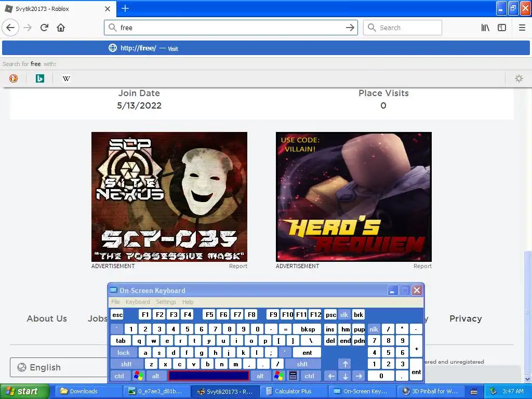Search with the Wikipedia W icon
532x399 pixels.
(x=66, y=78)
